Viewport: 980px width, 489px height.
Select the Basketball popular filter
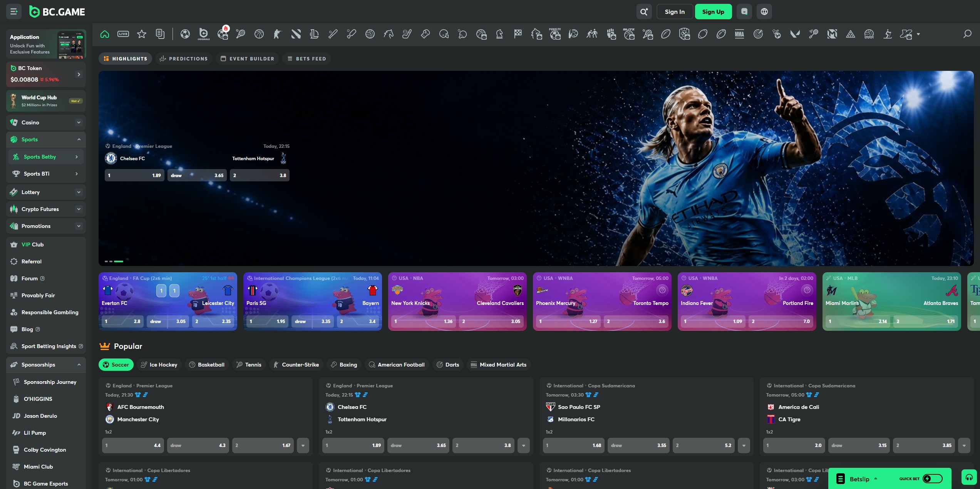207,365
